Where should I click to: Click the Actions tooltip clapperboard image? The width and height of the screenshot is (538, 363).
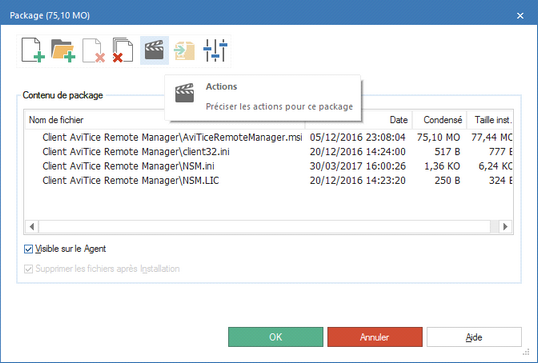185,93
